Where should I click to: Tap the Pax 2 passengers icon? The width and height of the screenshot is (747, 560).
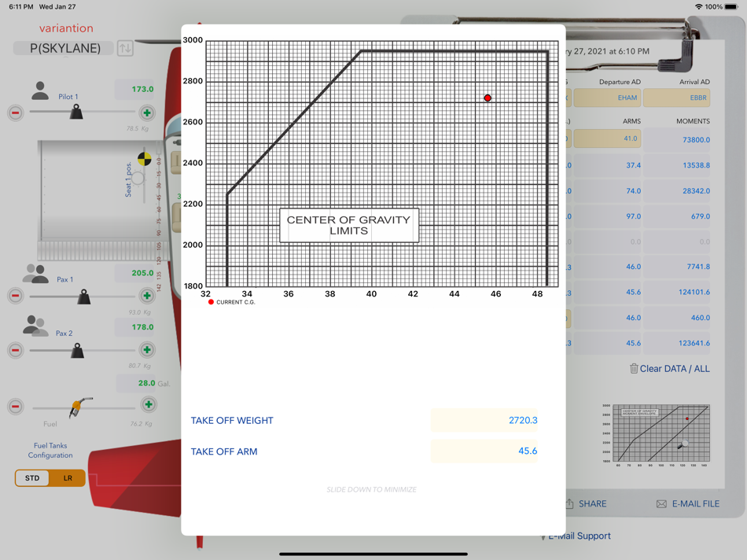[x=35, y=326]
